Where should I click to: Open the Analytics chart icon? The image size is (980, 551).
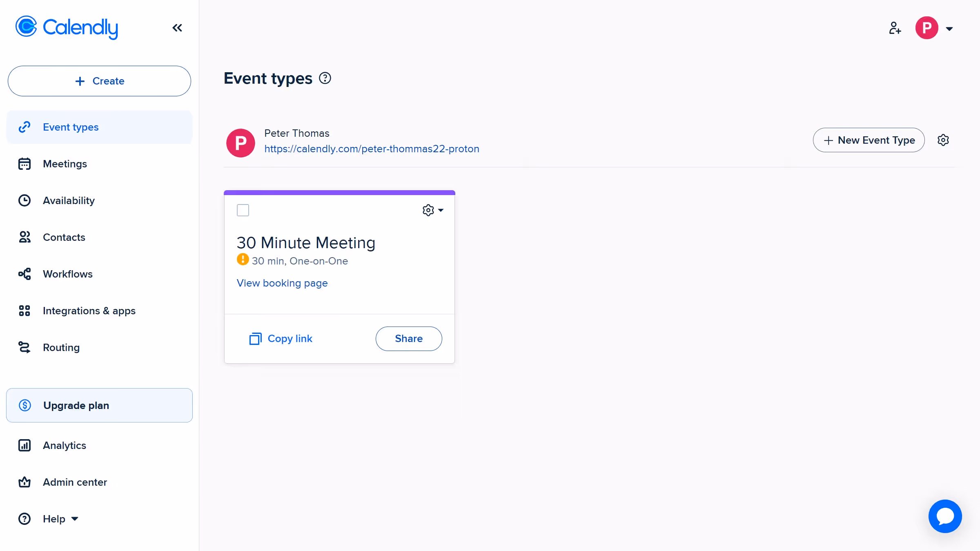tap(24, 445)
